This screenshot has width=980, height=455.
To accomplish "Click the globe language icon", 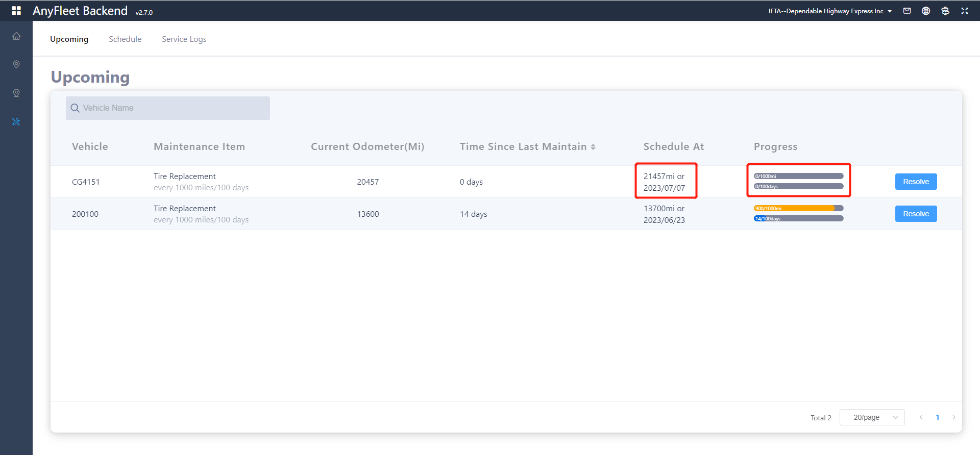I will [x=926, y=11].
